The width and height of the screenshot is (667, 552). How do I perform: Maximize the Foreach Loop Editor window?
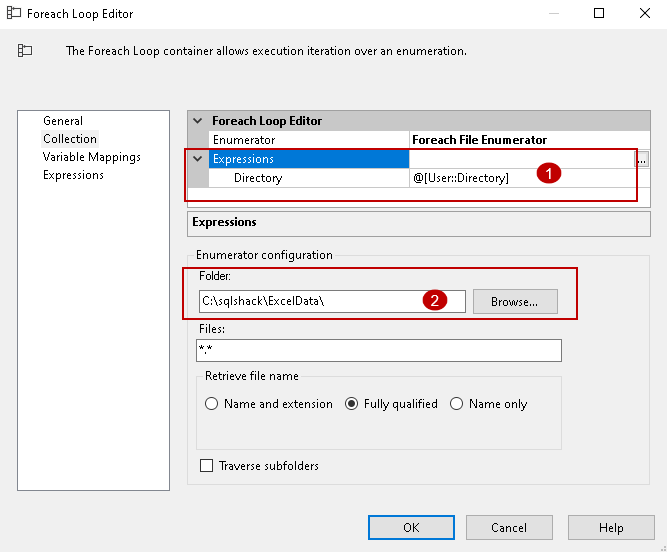pyautogui.click(x=599, y=14)
